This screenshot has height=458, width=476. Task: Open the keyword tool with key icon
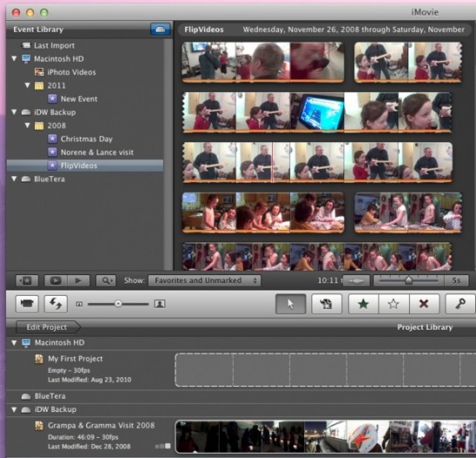pos(460,303)
